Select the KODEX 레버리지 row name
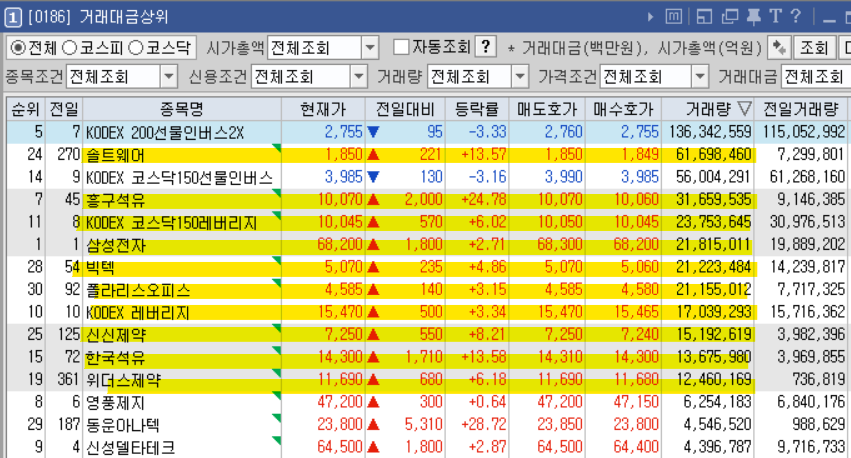 point(137,313)
